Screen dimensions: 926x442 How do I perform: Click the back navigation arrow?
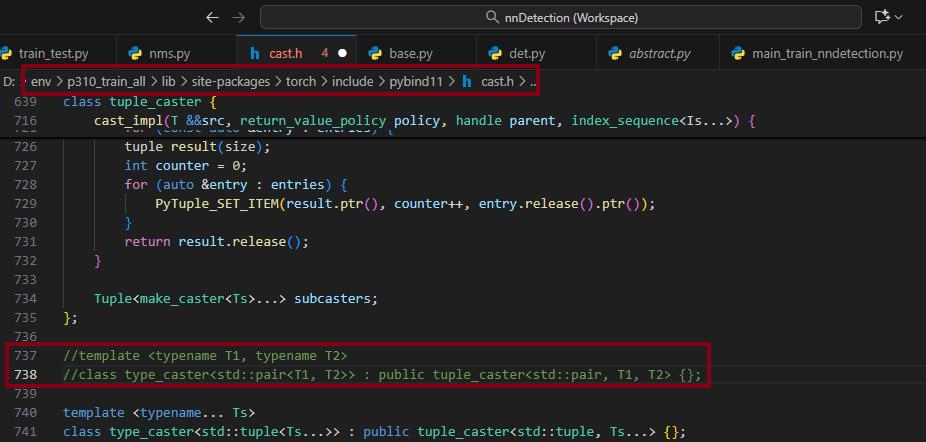(211, 17)
